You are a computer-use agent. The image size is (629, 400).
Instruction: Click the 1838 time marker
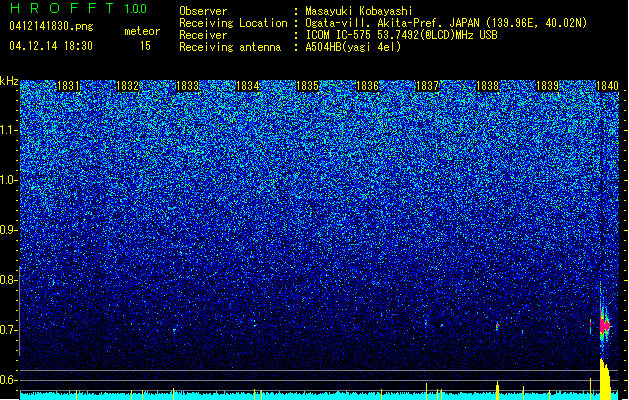tap(487, 86)
